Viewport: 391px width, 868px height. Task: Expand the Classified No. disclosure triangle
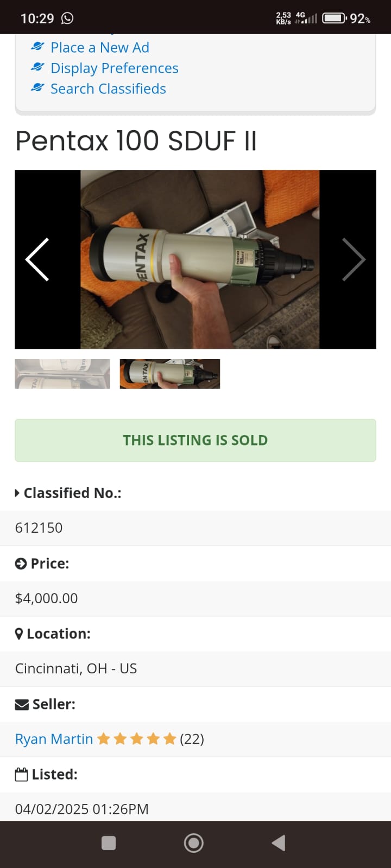18,493
